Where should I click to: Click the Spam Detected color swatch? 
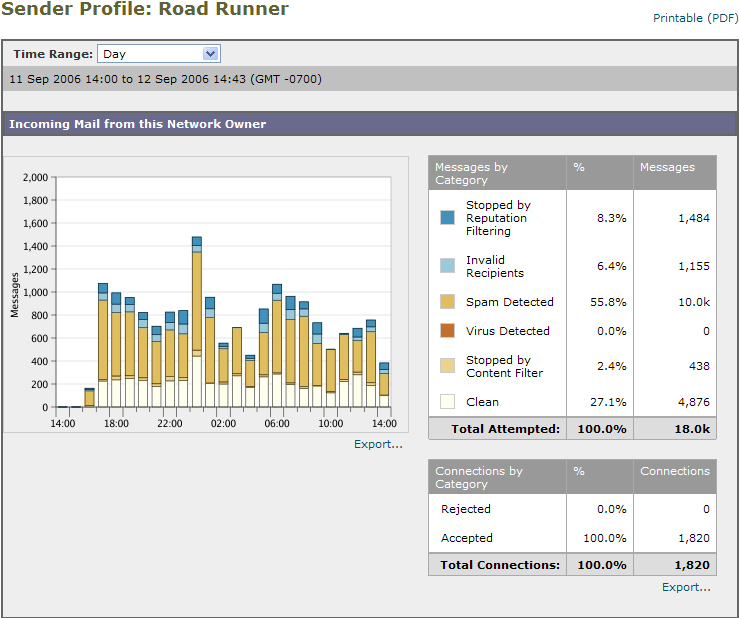tap(447, 302)
